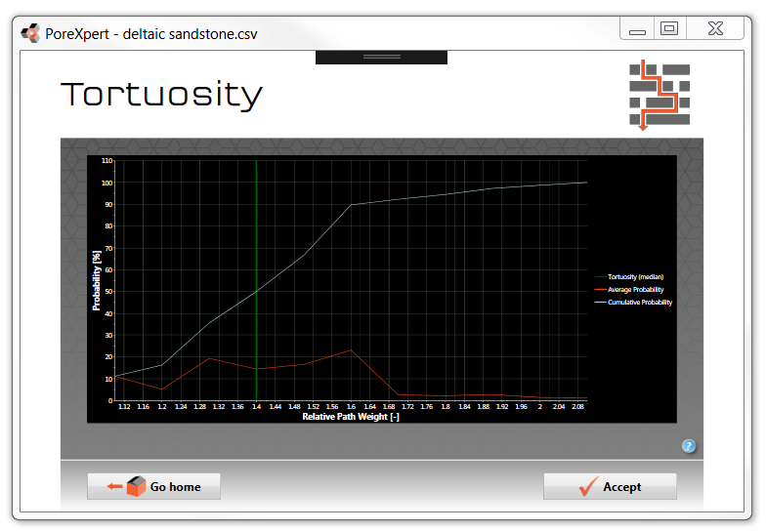Select Average Probability legend entry
The height and width of the screenshot is (532, 766).
point(635,290)
